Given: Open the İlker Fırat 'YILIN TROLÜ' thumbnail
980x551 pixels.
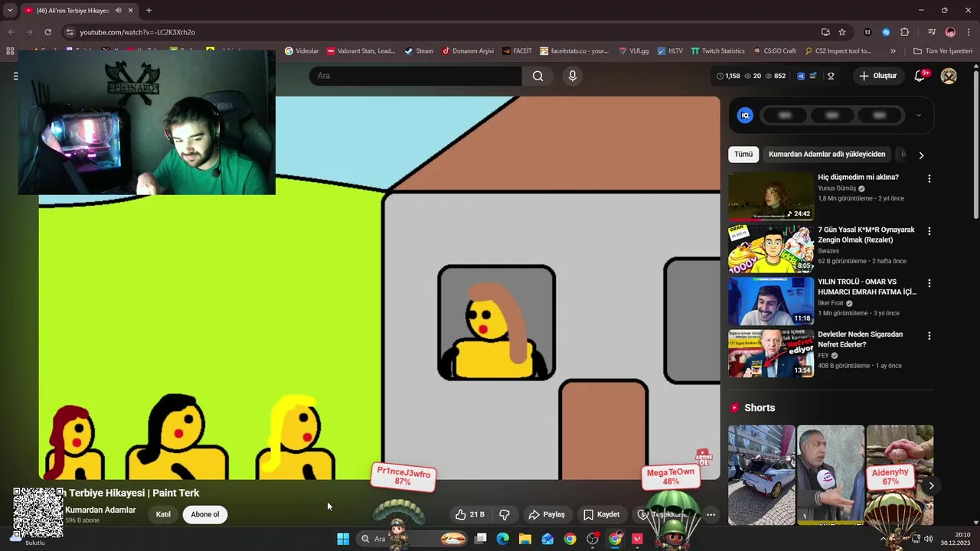Looking at the screenshot, I should (x=770, y=301).
